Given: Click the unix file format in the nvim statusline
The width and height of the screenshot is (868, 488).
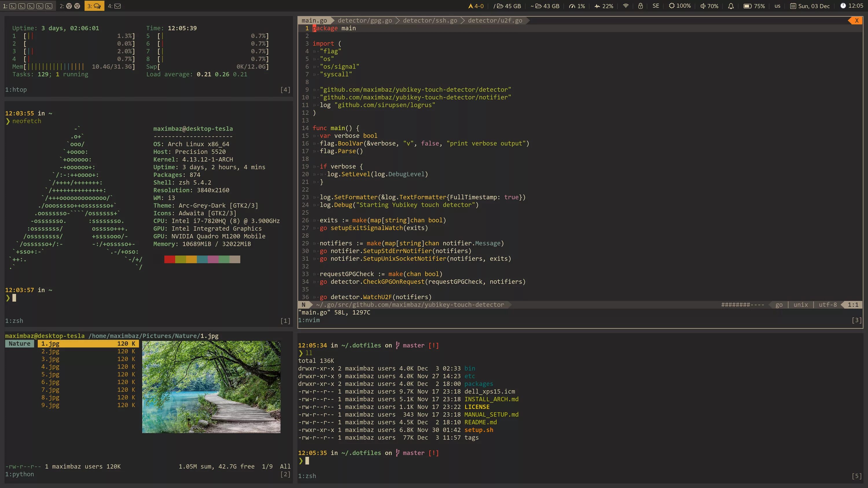Looking at the screenshot, I should point(801,304).
